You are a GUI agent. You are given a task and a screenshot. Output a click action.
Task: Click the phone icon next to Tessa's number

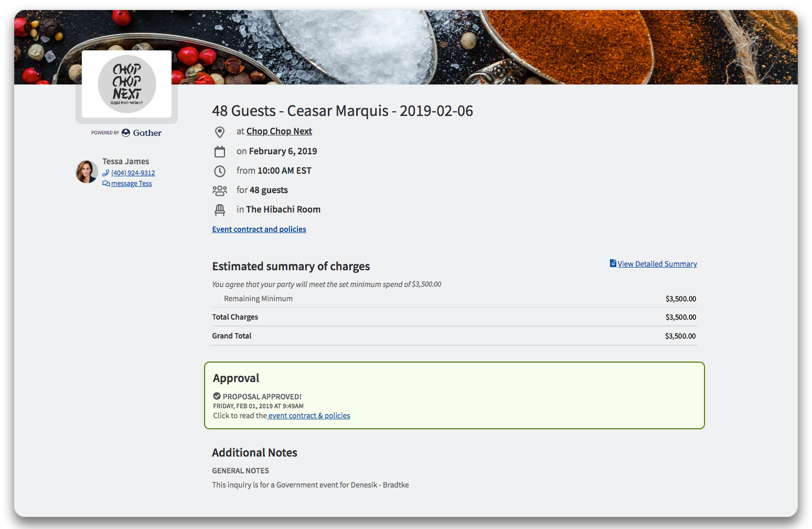(x=106, y=173)
